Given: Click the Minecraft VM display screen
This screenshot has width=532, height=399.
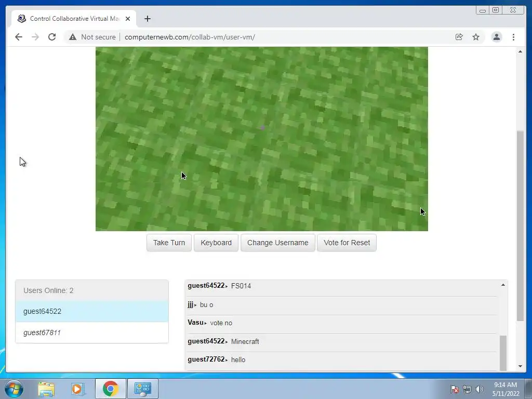Looking at the screenshot, I should click(x=262, y=139).
